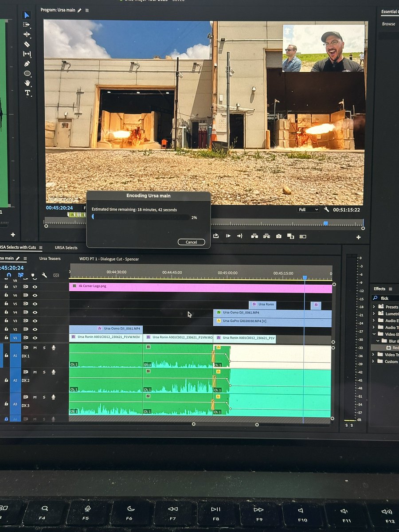Click the Browse button in Essential panel
This screenshot has height=532, width=399.
388,23
